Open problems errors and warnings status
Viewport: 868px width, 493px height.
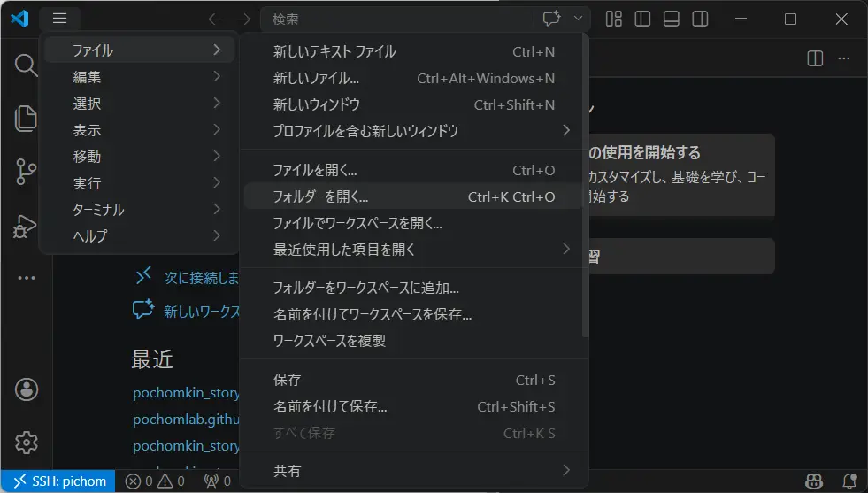(155, 481)
